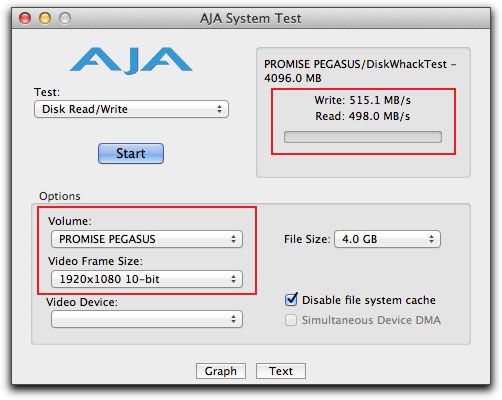502x400 pixels.
Task: Open the 1920x1080 10-bit frame size dropdown
Action: 147,279
